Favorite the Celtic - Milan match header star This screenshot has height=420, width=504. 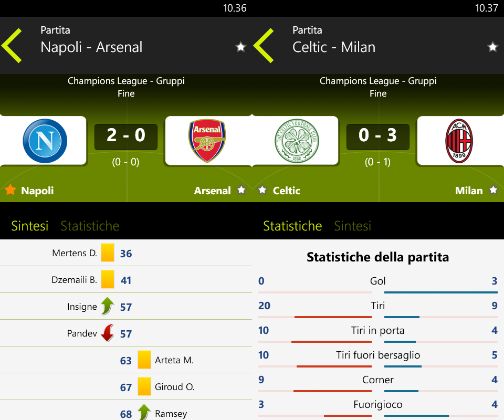tap(492, 47)
